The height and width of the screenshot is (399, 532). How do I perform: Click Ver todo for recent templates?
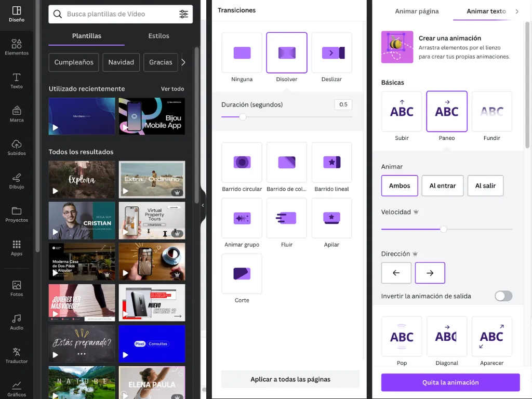click(172, 88)
